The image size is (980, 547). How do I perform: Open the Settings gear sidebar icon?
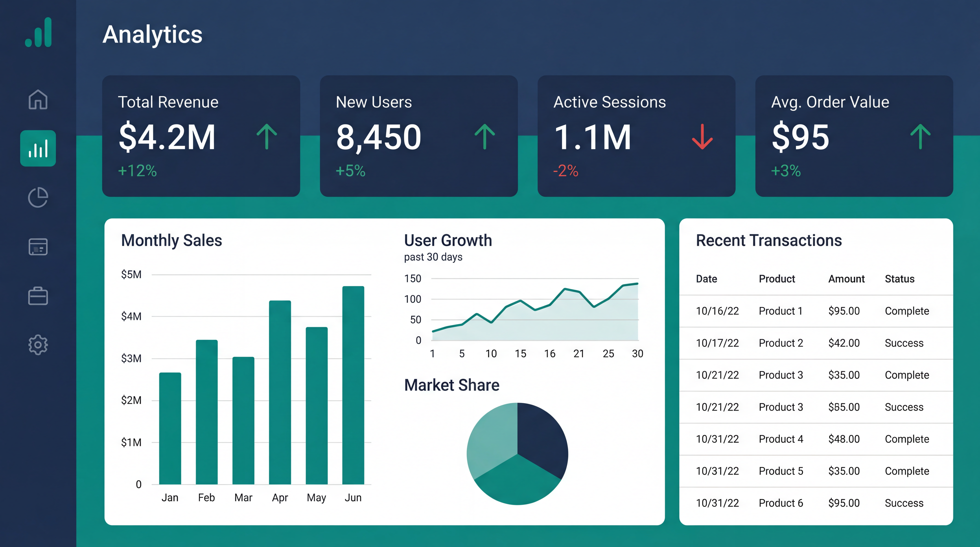click(x=38, y=345)
